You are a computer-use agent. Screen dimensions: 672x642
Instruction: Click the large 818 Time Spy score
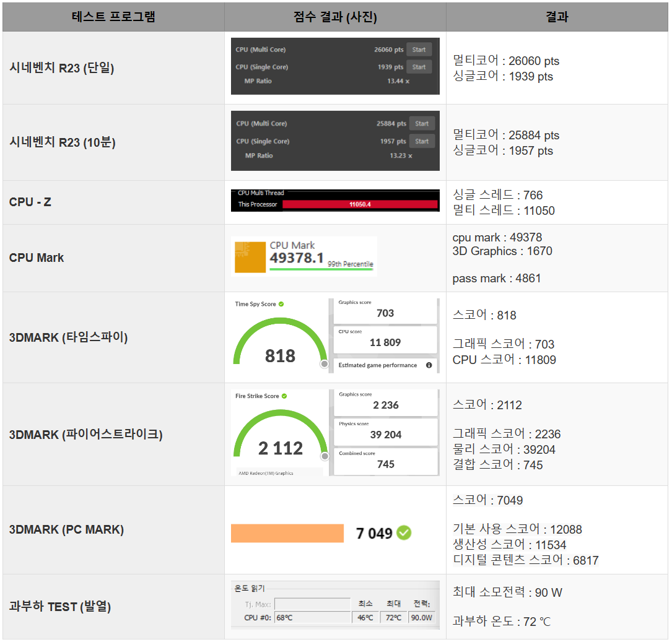281,356
